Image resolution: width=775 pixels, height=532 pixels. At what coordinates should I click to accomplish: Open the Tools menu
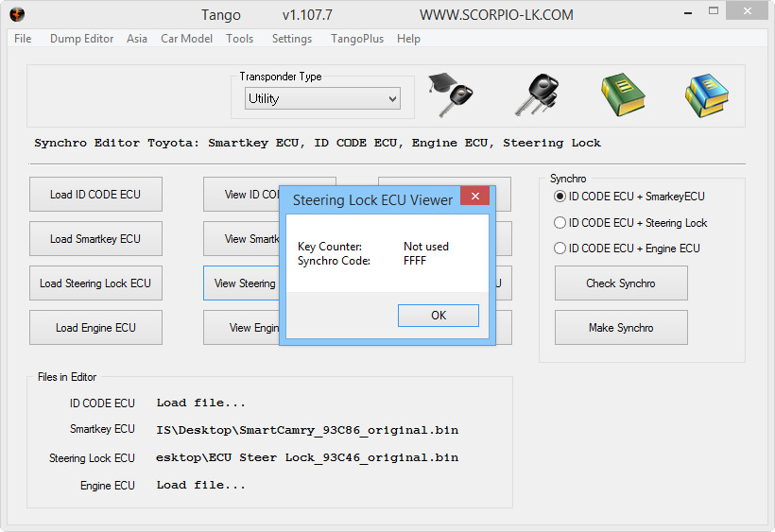point(240,39)
